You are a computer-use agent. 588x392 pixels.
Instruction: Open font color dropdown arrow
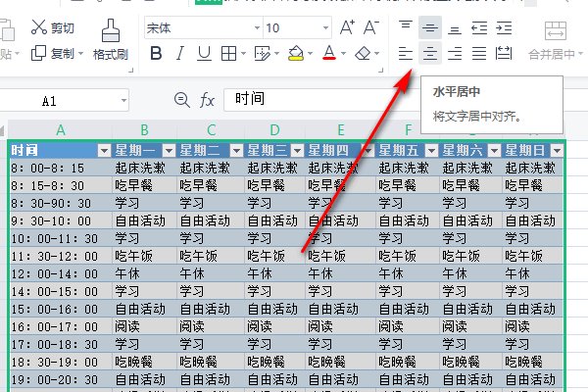[343, 54]
